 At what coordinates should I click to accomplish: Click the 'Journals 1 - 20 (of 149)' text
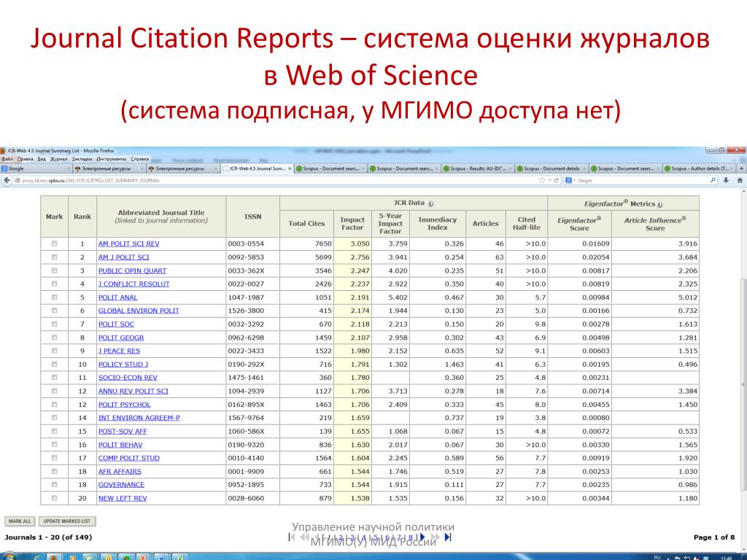(48, 537)
